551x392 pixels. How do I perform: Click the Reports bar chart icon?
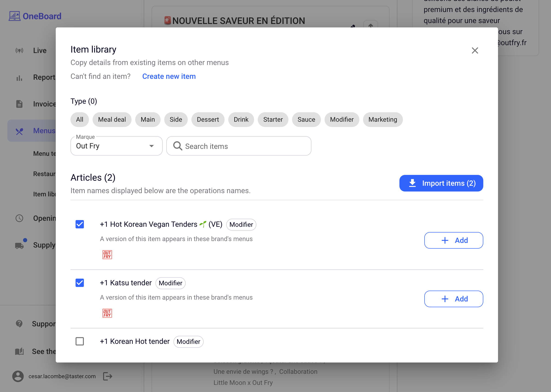pyautogui.click(x=19, y=78)
